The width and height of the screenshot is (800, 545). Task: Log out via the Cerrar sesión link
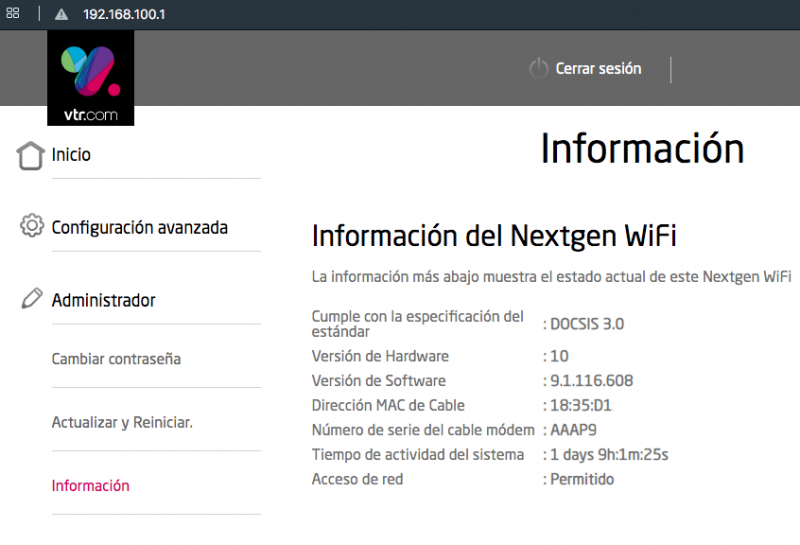pyautogui.click(x=598, y=69)
